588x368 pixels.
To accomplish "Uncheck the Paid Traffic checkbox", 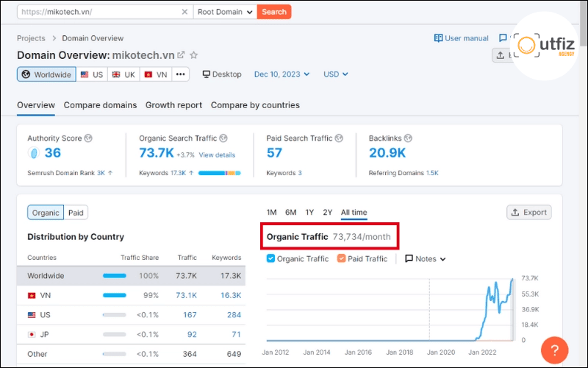I will [341, 258].
